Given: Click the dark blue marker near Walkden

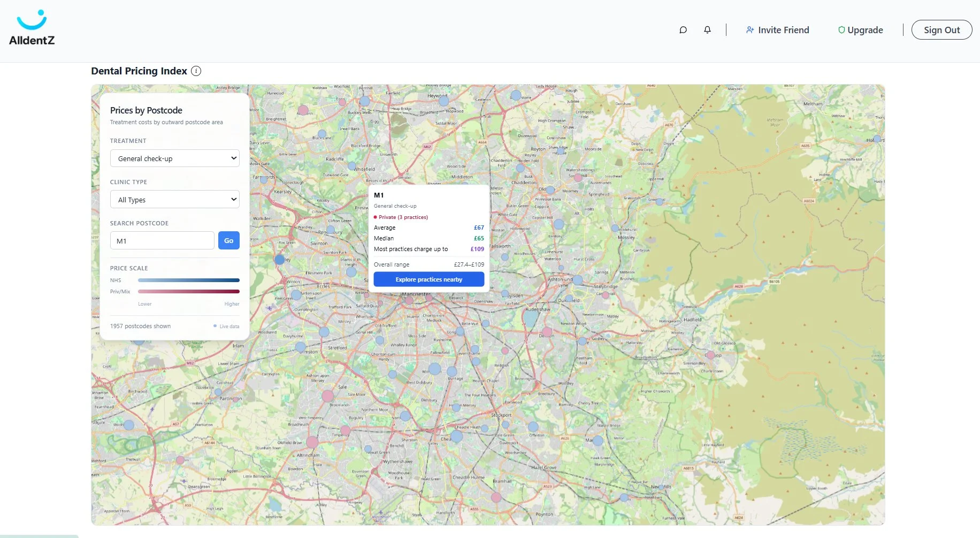Looking at the screenshot, I should pos(279,260).
